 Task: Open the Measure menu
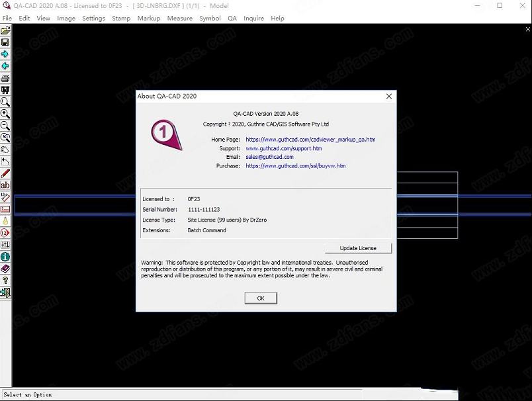(x=179, y=19)
